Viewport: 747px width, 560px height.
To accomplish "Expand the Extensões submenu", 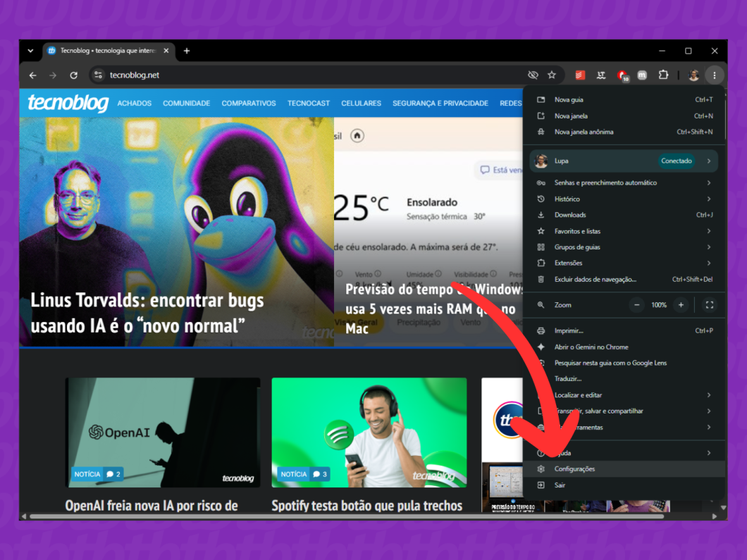I will coord(624,263).
